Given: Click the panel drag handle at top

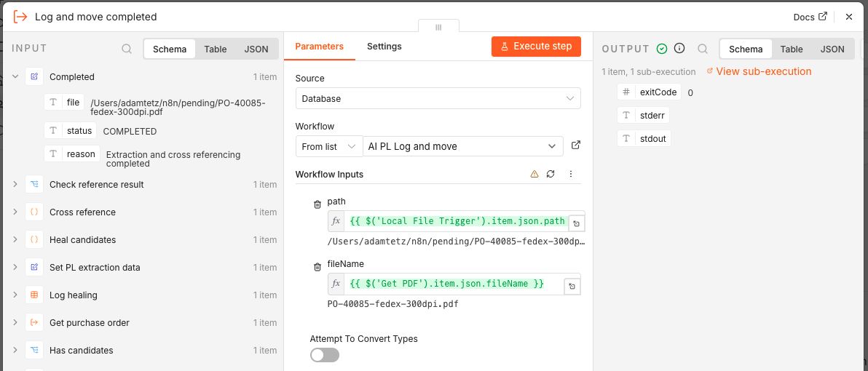Looking at the screenshot, I should [438, 26].
